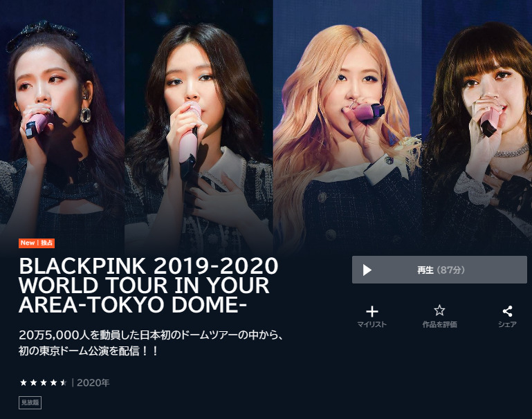Click the 2020年 release year text

pos(93,383)
